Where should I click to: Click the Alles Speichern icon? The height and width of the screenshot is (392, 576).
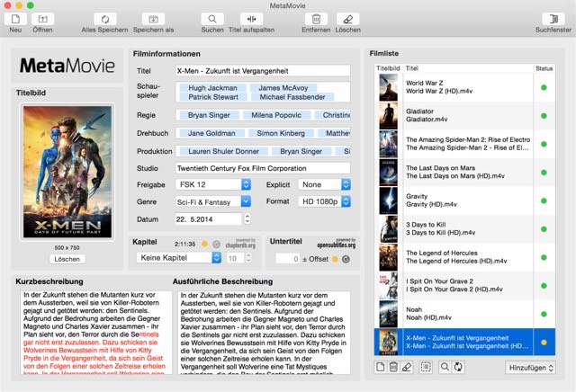pos(105,19)
